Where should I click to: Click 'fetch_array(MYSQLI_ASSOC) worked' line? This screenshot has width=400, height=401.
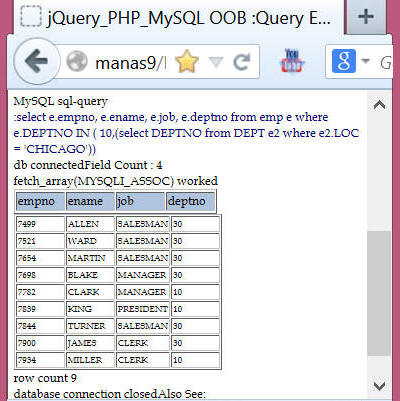click(116, 181)
